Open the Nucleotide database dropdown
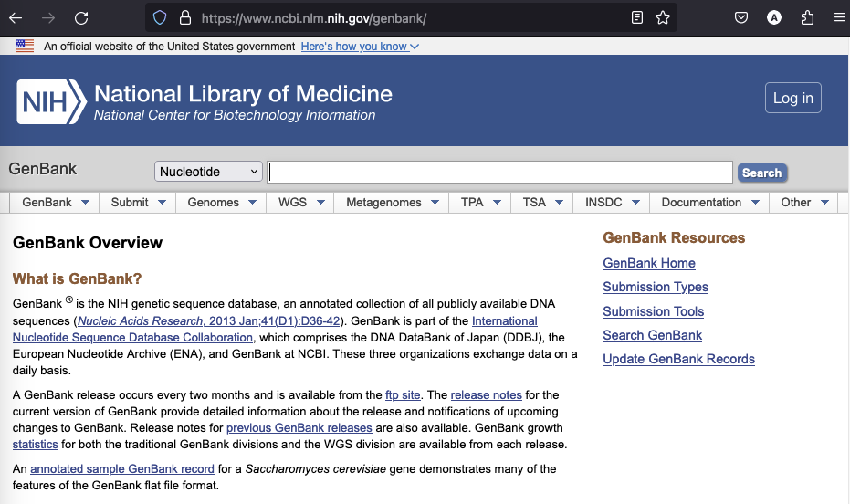The width and height of the screenshot is (850, 504). click(209, 172)
